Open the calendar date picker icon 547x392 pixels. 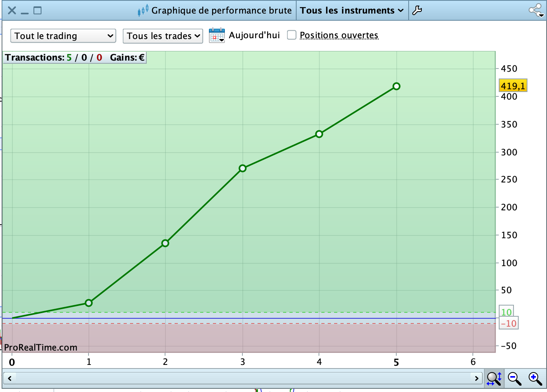(217, 35)
